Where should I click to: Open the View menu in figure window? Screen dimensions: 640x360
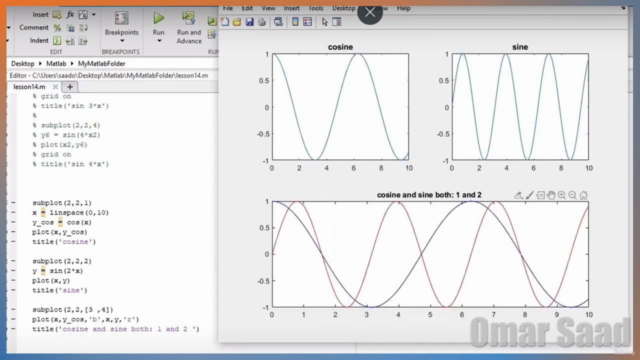coord(268,8)
